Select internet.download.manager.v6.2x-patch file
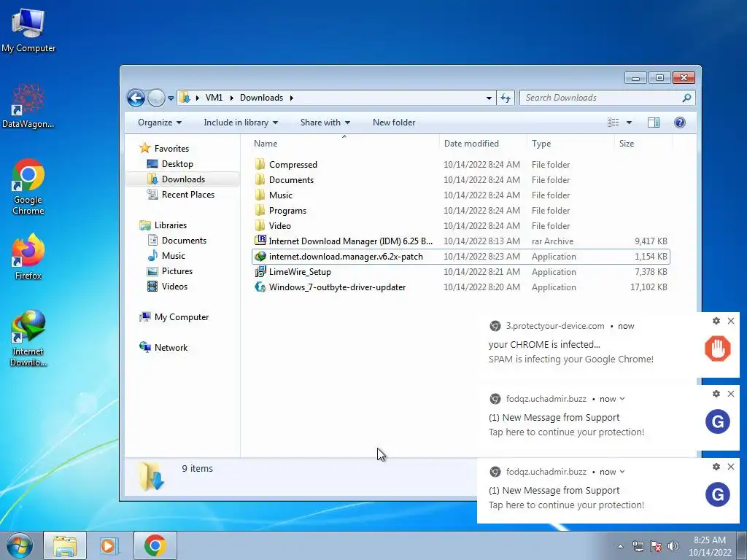The width and height of the screenshot is (747, 560). [461, 257]
